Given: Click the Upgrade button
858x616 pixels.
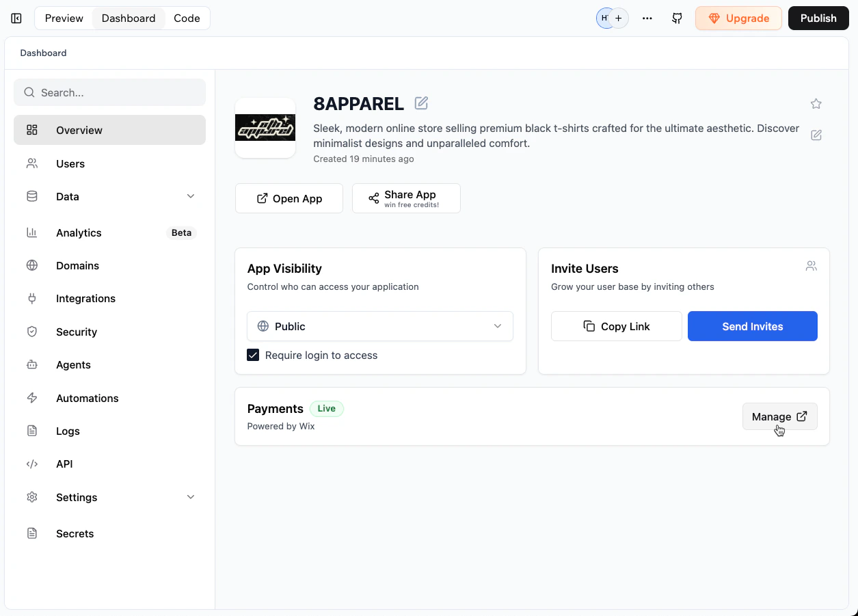Looking at the screenshot, I should tap(738, 18).
